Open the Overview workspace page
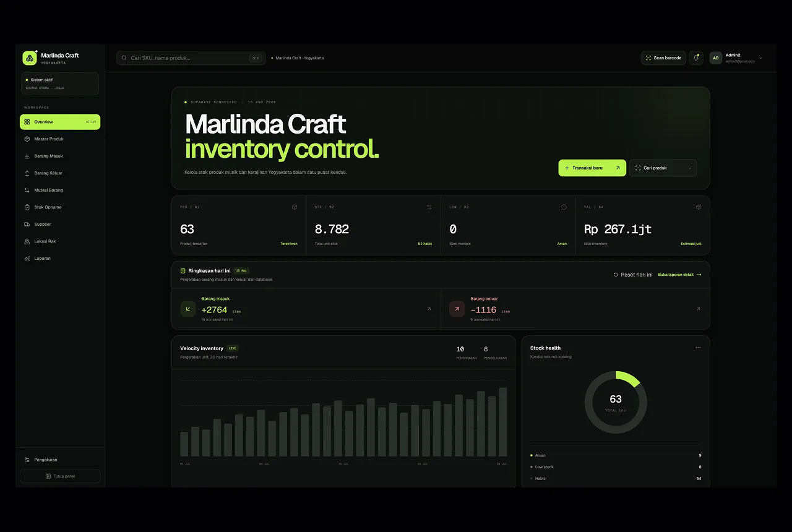The height and width of the screenshot is (532, 792). click(x=60, y=122)
